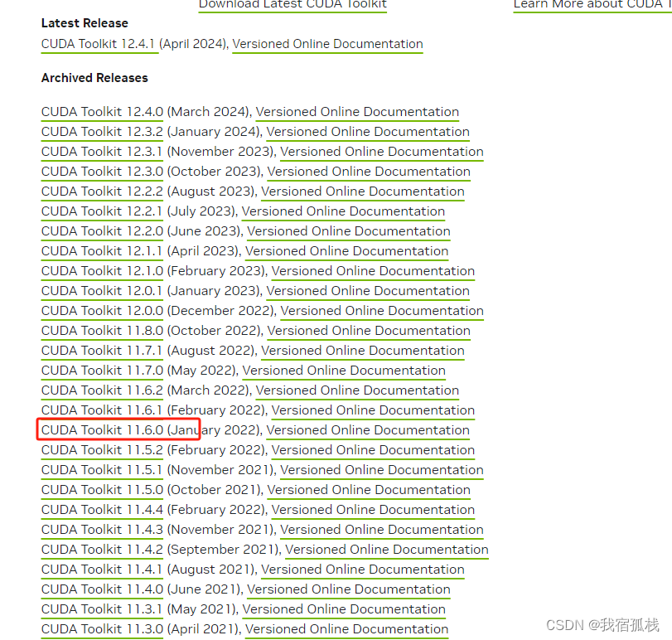Click Learn More about CUDA link
The width and height of the screenshot is (672, 640).
coord(589,5)
